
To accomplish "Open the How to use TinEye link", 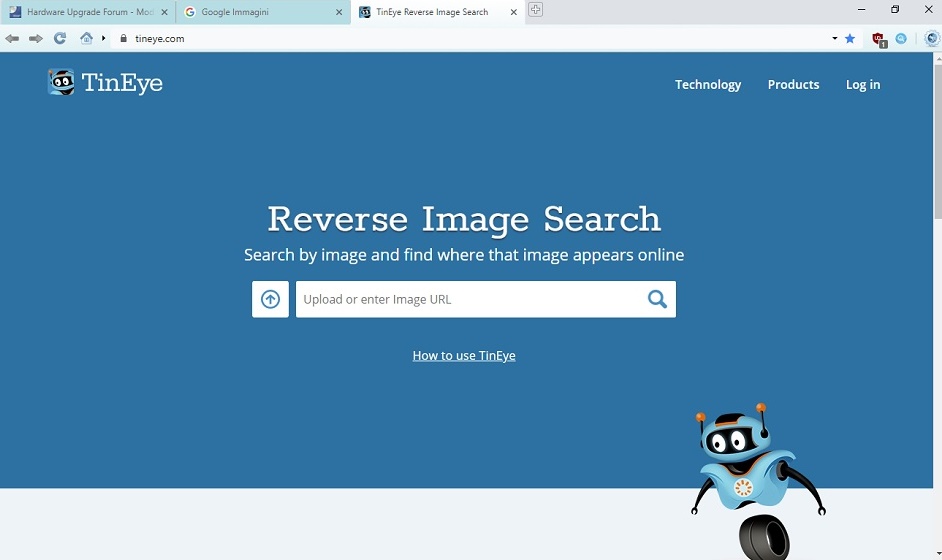I will click(x=464, y=356).
